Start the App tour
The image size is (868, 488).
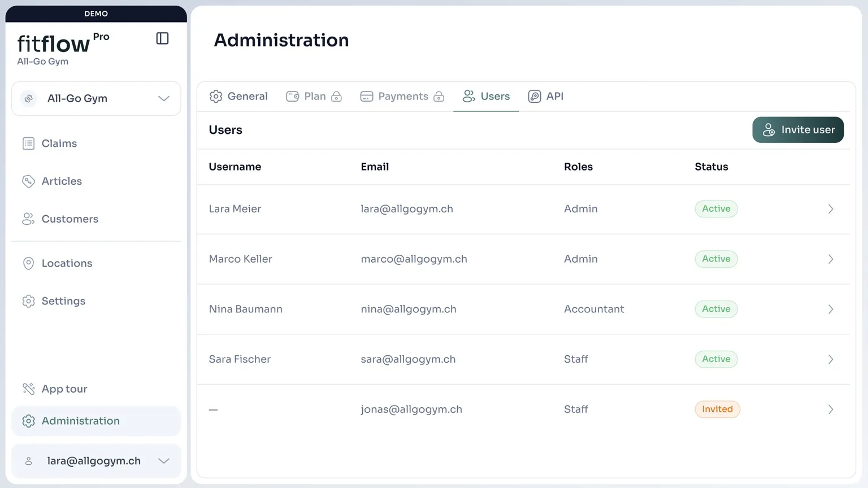coord(96,389)
